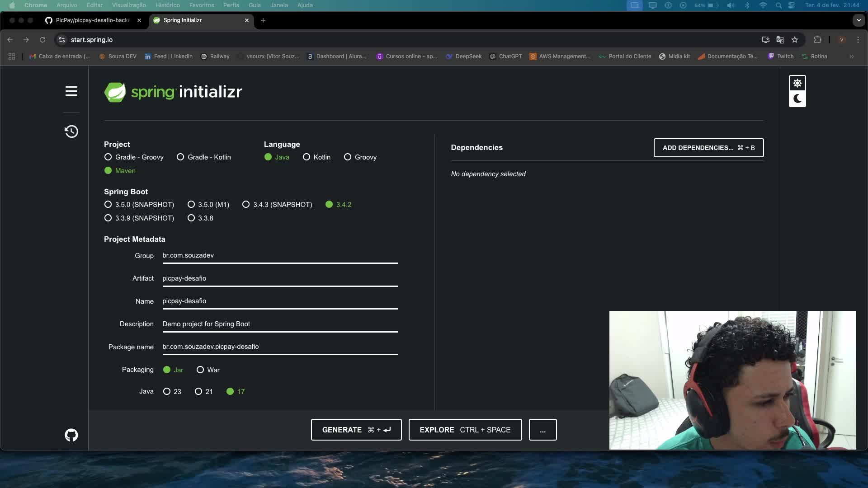
Task: Select Spring Boot 3.3.8
Action: click(200, 218)
